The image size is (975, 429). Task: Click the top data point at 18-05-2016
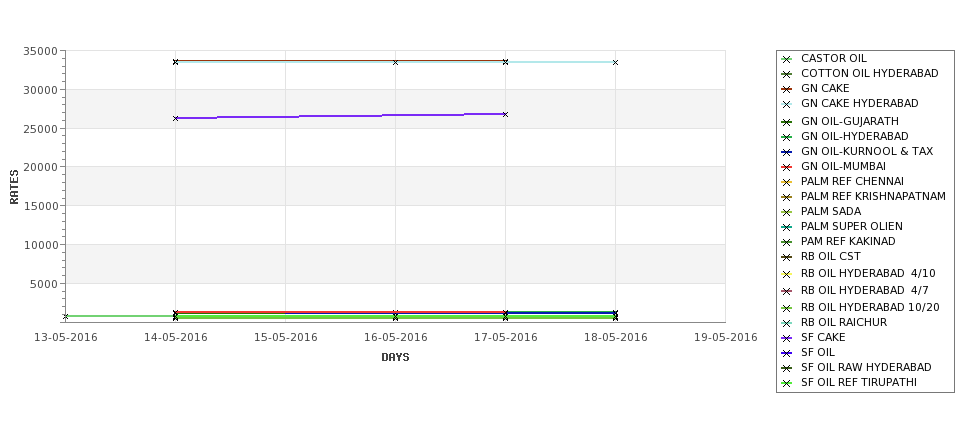[x=615, y=62]
